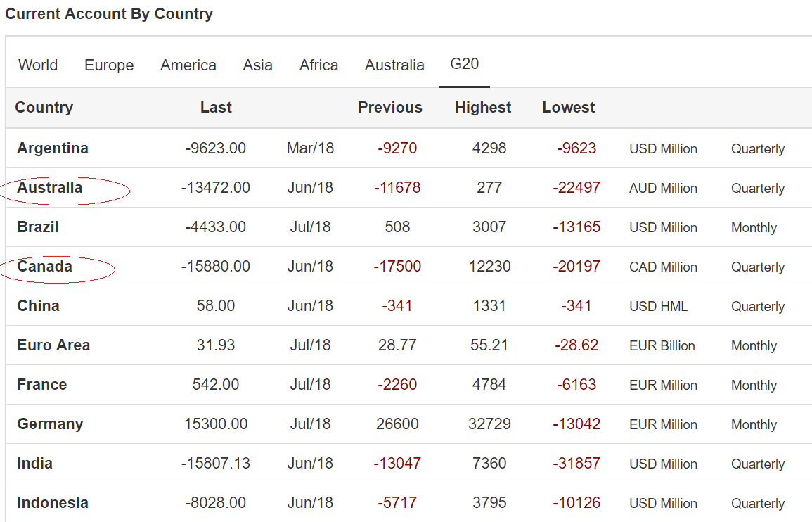Sort by the Highest column header
The width and height of the screenshot is (812, 522).
(483, 108)
